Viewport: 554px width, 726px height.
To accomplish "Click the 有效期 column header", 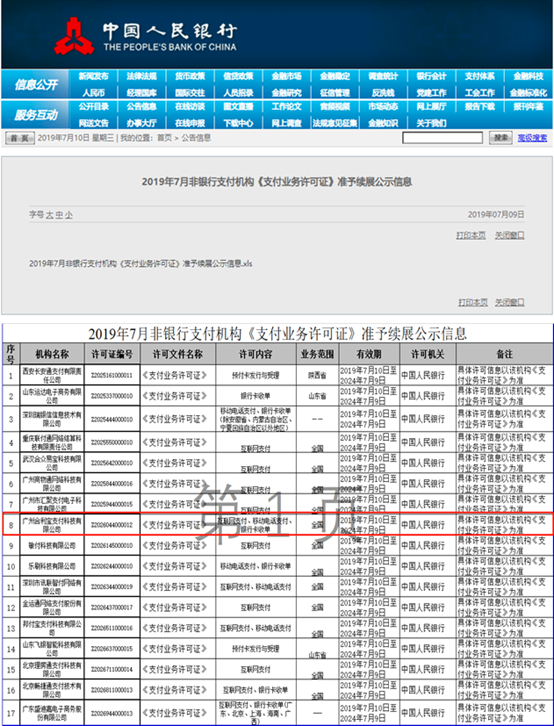I will pyautogui.click(x=369, y=354).
